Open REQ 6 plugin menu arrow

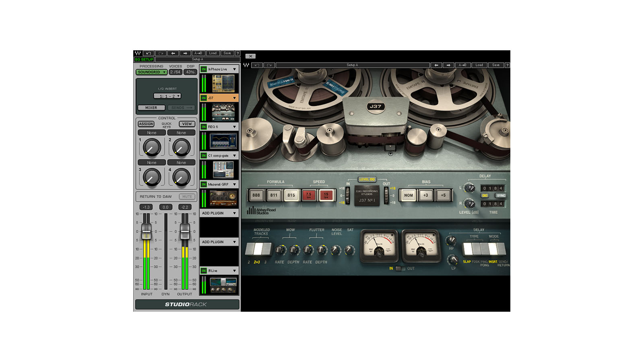pos(234,127)
